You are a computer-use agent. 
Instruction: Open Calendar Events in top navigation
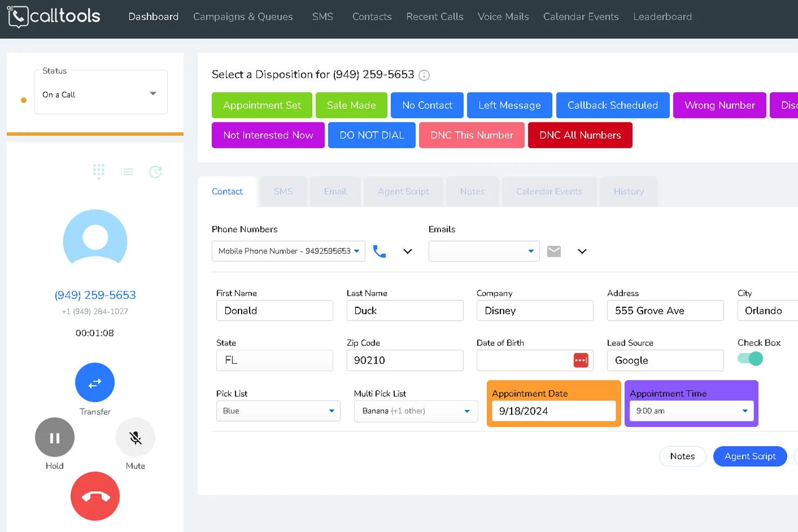pyautogui.click(x=581, y=17)
